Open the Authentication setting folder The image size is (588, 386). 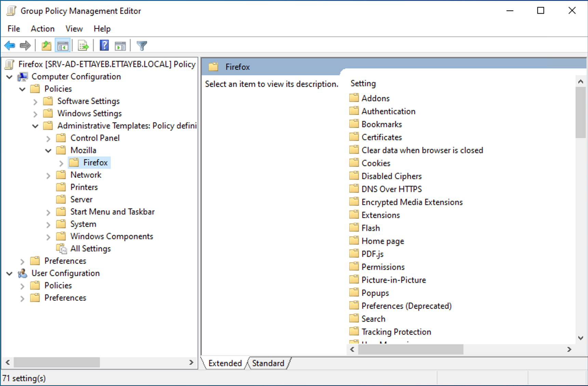click(x=389, y=111)
